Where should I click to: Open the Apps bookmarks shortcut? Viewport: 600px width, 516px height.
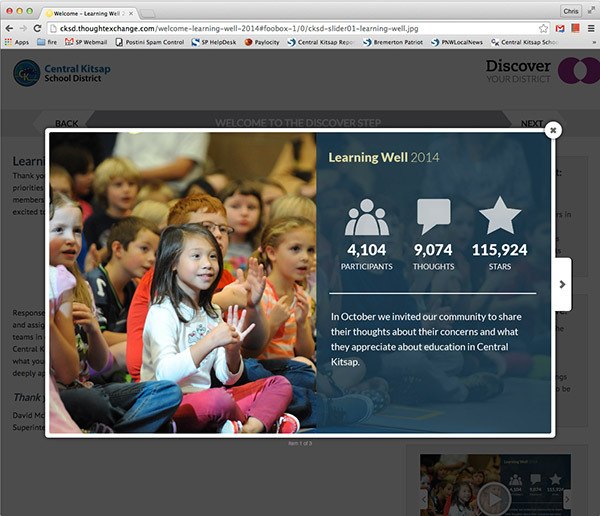coord(16,42)
